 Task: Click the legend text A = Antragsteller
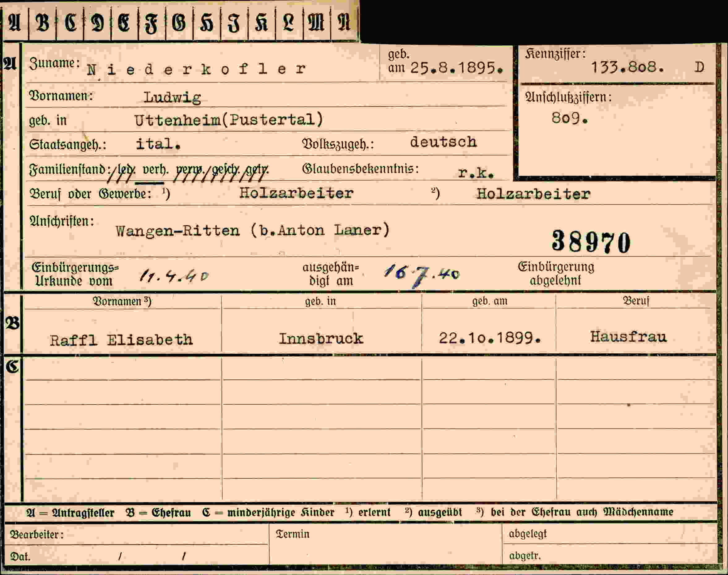click(x=70, y=512)
